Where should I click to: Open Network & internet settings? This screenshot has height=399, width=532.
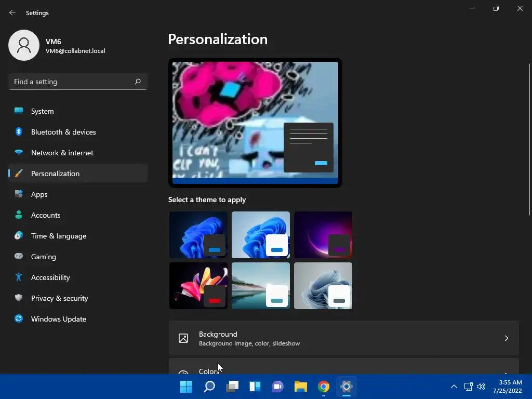click(x=78, y=152)
